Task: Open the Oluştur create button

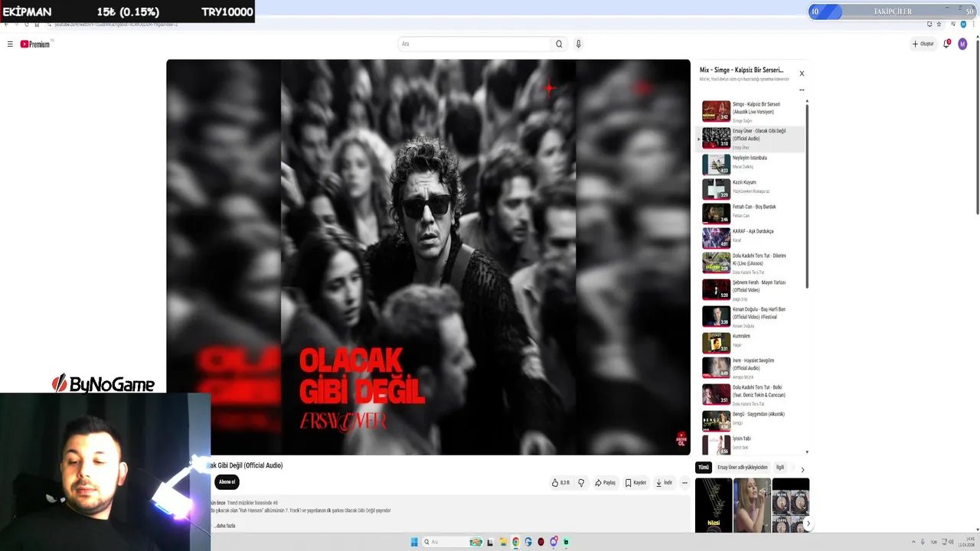Action: [x=923, y=44]
